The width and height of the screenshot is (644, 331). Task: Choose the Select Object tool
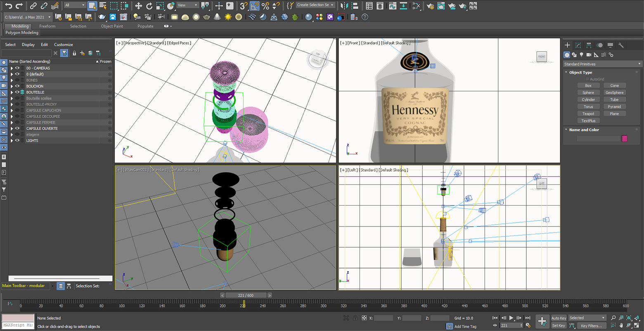pyautogui.click(x=92, y=6)
